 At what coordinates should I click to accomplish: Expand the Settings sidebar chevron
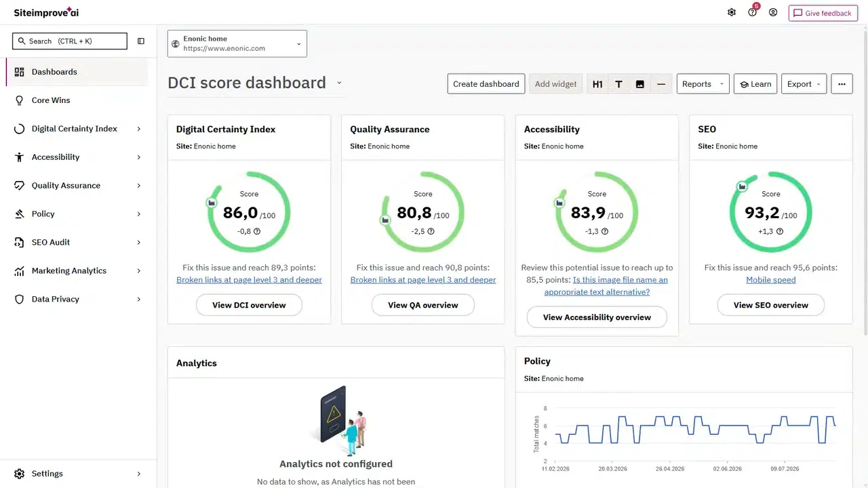[139, 474]
